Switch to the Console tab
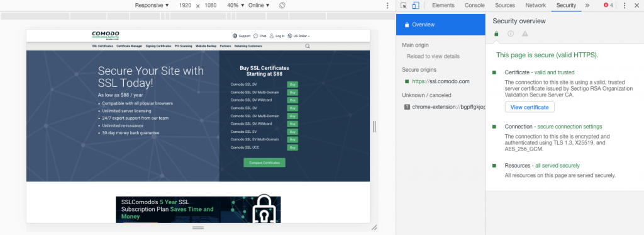 click(474, 5)
